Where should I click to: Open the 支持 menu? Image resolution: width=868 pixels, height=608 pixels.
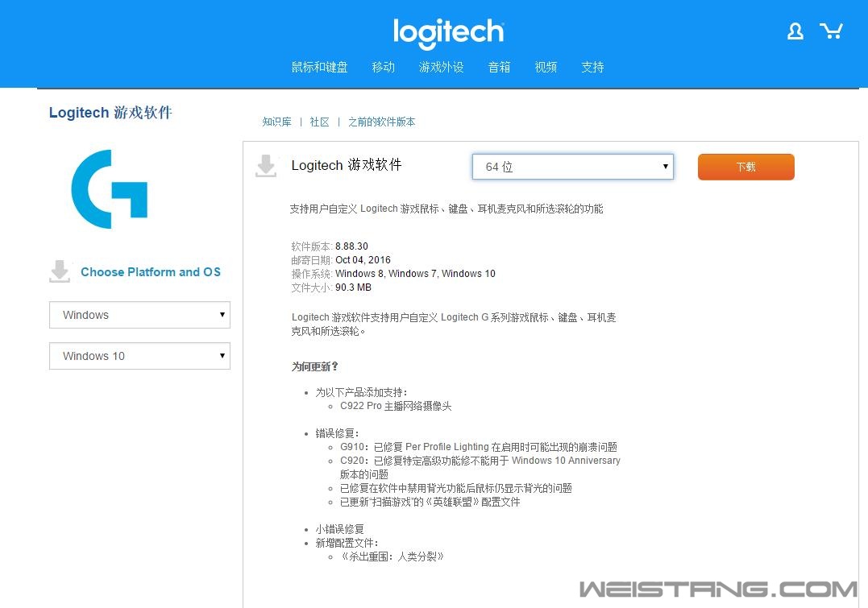[x=592, y=67]
